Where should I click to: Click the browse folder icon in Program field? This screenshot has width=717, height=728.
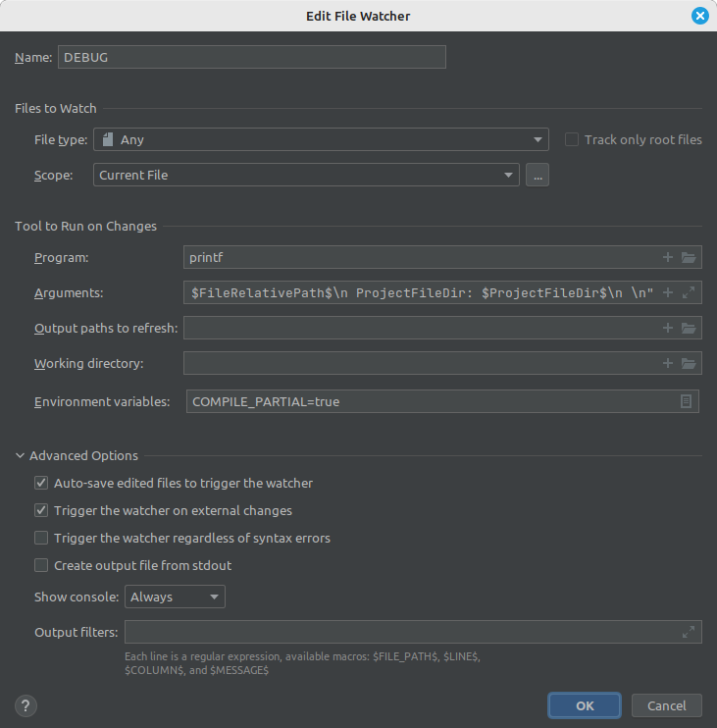coord(689,257)
